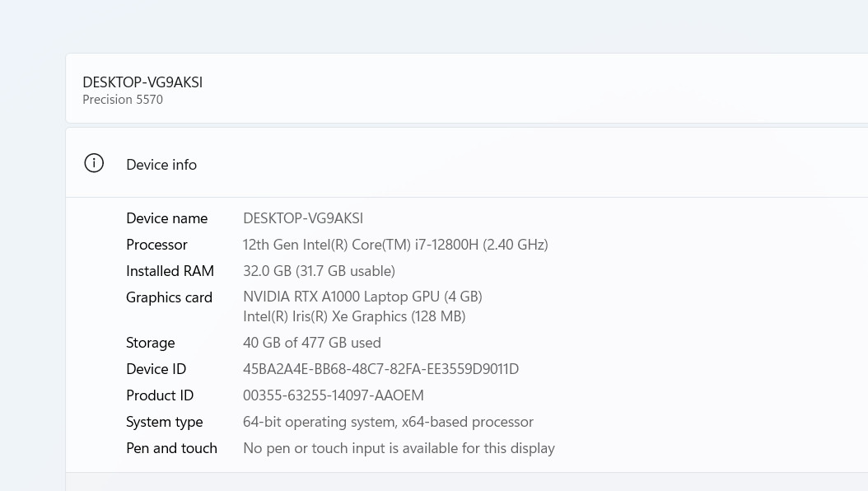
Task: Select the NVIDIA RTX A1000 Laptop GPU line
Action: point(362,297)
